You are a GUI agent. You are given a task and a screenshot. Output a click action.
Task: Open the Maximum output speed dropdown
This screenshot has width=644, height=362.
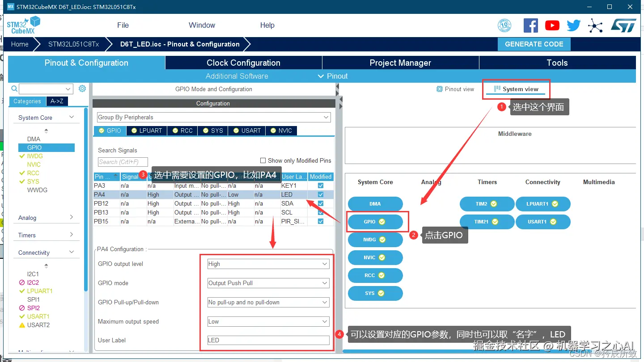pyautogui.click(x=268, y=322)
